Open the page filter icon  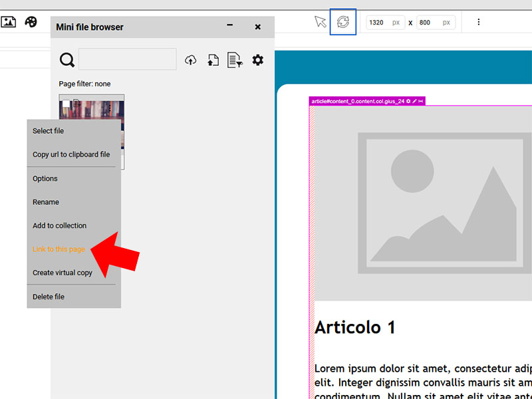pos(235,59)
